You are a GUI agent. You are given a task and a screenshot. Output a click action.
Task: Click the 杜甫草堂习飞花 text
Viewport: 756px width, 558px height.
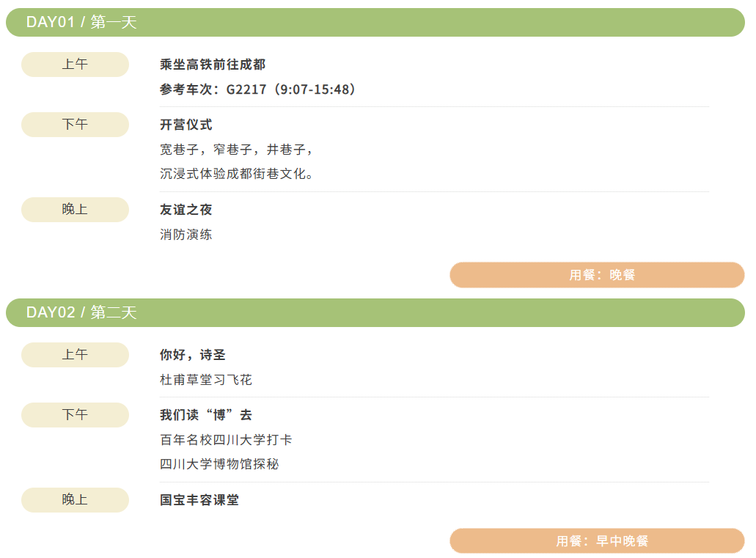pyautogui.click(x=206, y=380)
